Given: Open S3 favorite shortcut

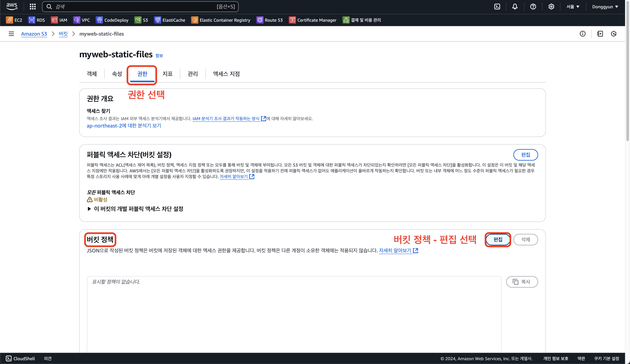Looking at the screenshot, I should pyautogui.click(x=141, y=20).
